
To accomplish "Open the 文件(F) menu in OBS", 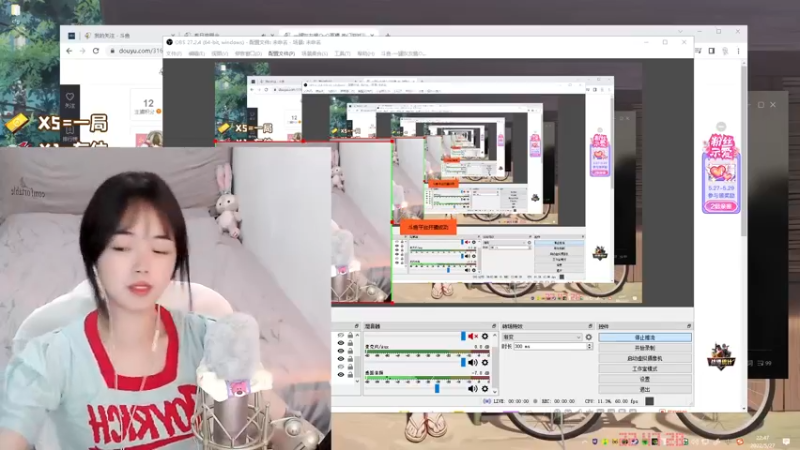I will [x=174, y=54].
